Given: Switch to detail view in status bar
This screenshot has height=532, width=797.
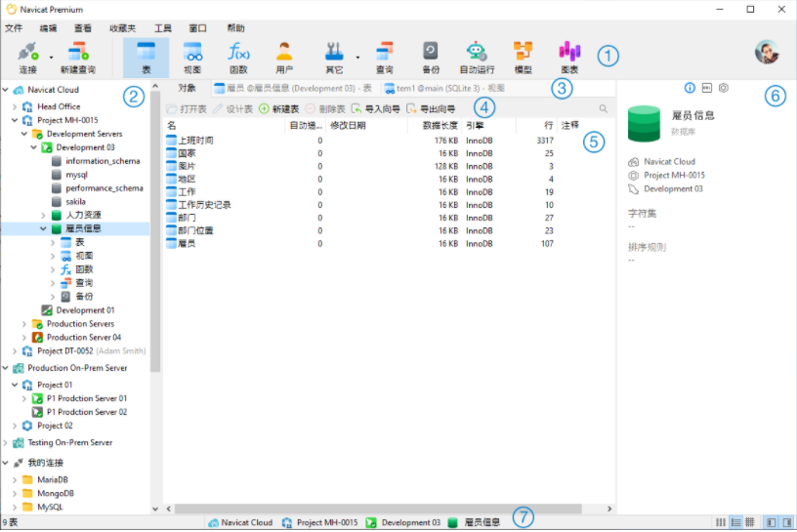Looking at the screenshot, I should [x=735, y=522].
